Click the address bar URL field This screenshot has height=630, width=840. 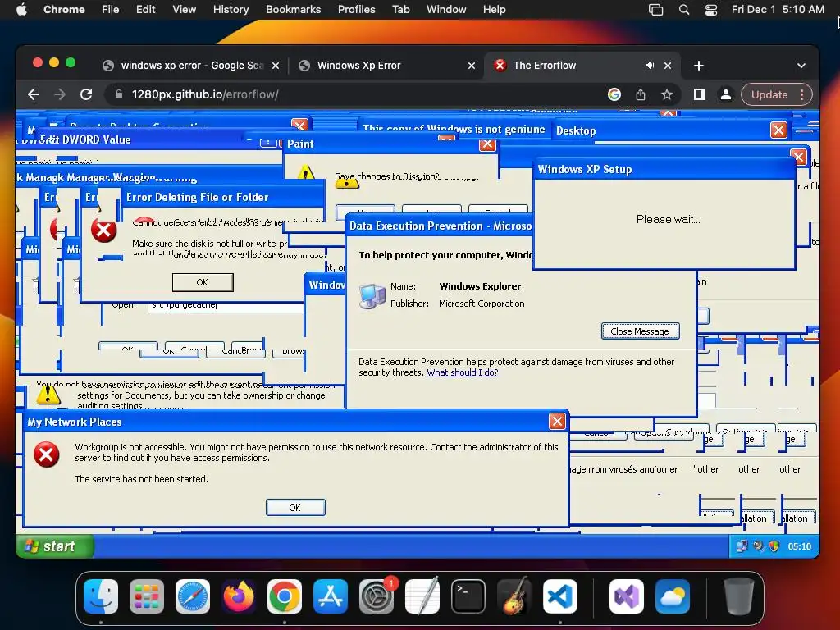coord(354,95)
